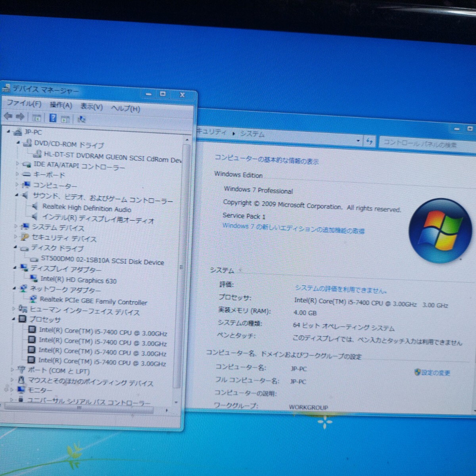This screenshot has width=476, height=476.
Task: Select Intel(R) HD Graphics 630 adapter
Action: tap(78, 280)
